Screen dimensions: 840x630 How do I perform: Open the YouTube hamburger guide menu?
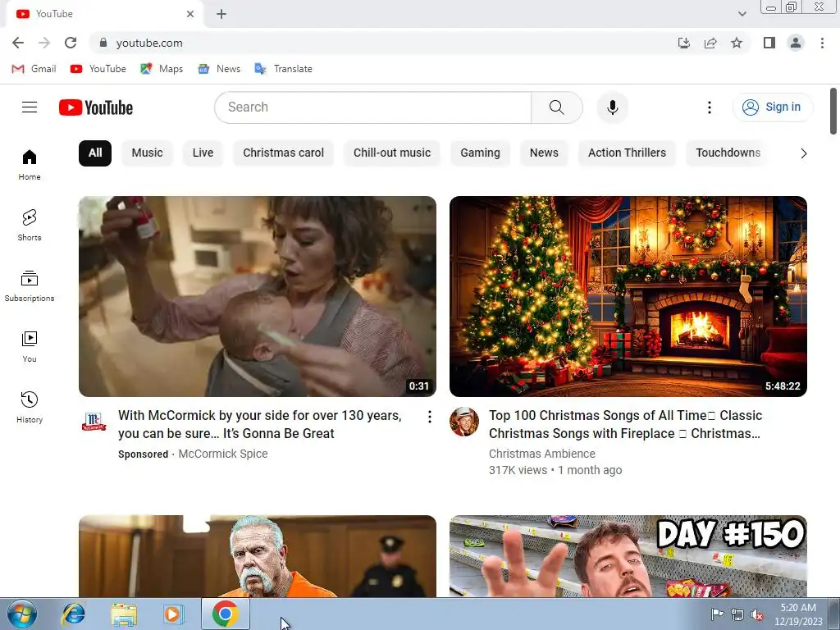tap(30, 107)
